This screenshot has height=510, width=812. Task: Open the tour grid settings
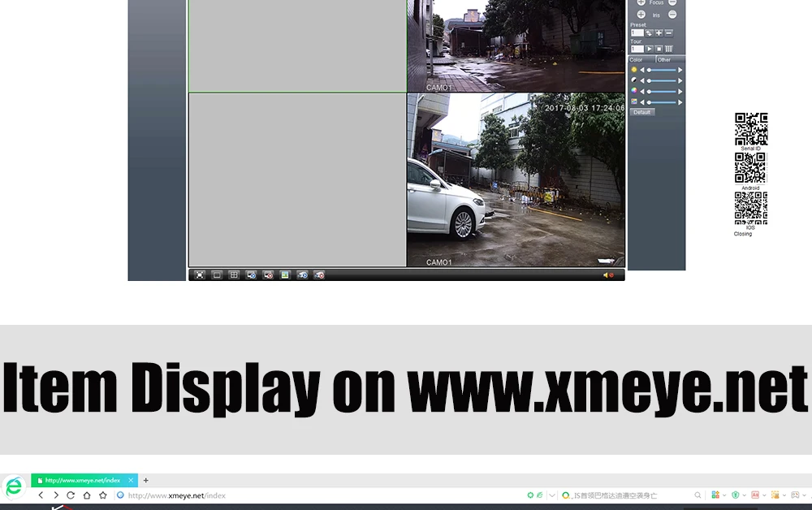pos(668,49)
